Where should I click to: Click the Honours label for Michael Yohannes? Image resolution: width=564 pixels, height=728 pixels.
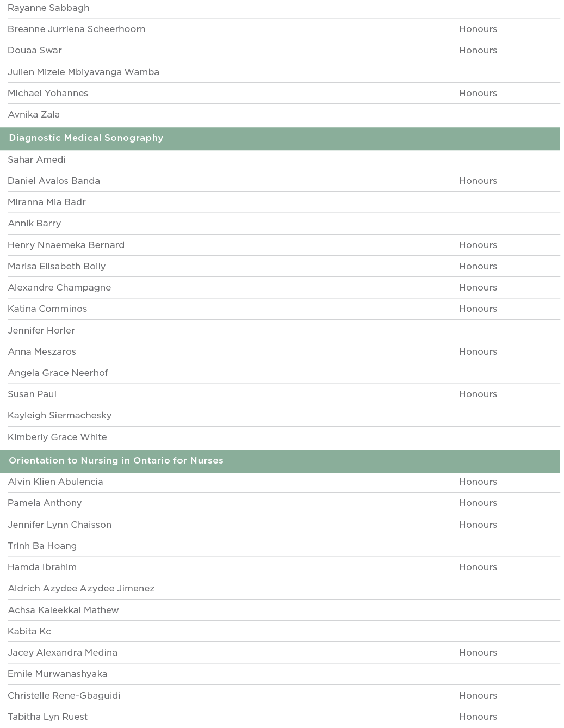click(478, 94)
